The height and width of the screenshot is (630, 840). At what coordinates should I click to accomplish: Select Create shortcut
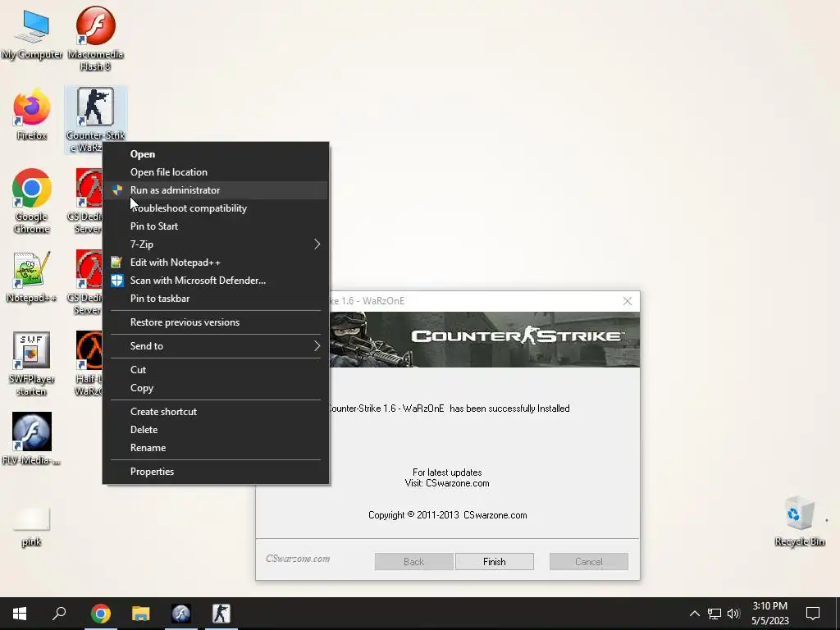[x=216, y=412]
